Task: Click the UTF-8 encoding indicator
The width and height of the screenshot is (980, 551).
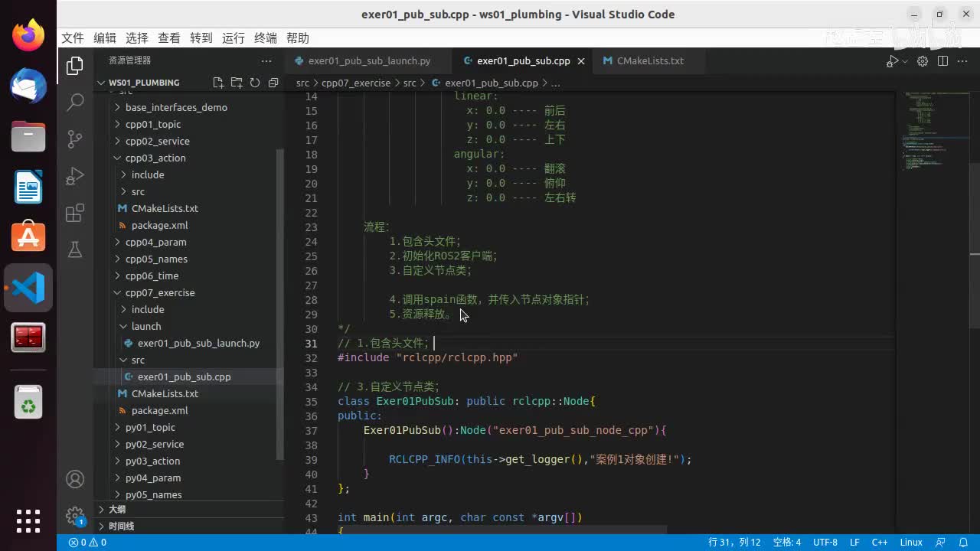Action: click(x=825, y=542)
